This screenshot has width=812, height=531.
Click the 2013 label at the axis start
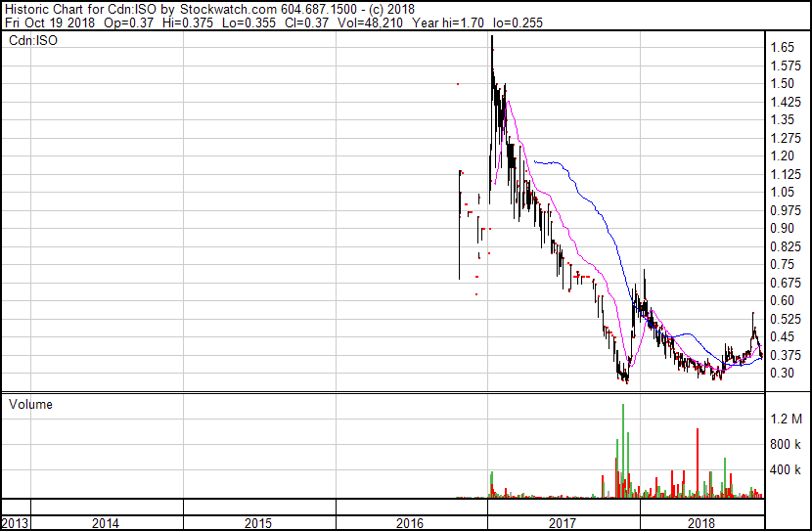tap(15, 523)
